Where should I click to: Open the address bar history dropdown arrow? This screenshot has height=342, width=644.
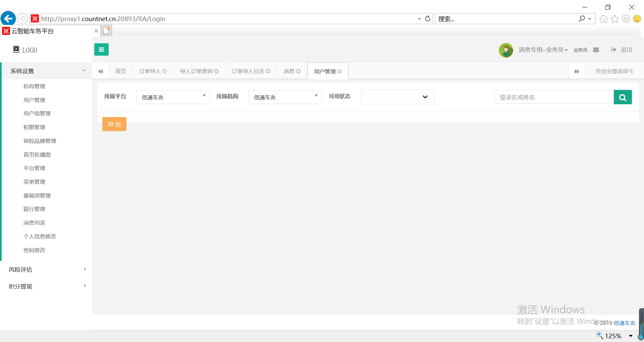(419, 19)
